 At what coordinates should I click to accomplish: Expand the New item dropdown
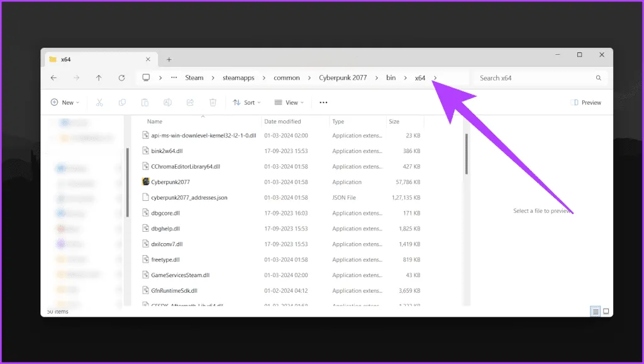click(65, 103)
